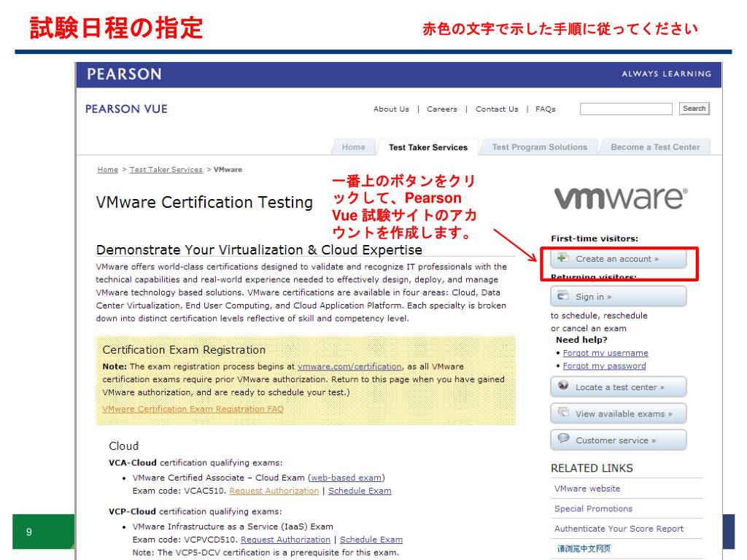Click the PEARSON VUE logo

click(126, 109)
